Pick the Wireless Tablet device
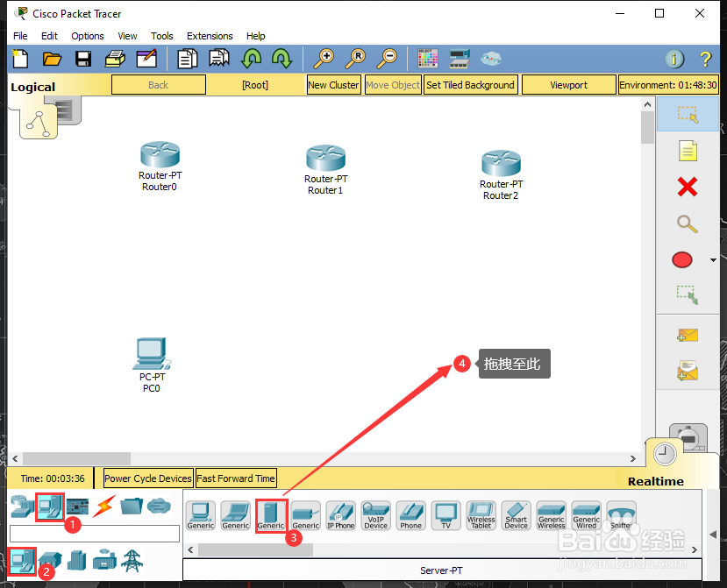The height and width of the screenshot is (588, 727). point(481,515)
